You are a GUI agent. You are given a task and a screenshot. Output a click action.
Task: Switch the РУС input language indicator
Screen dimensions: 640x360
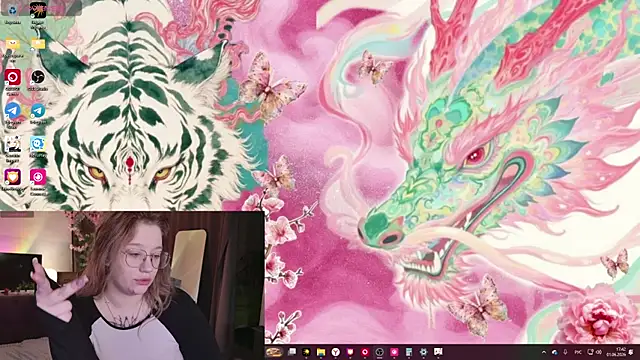pyautogui.click(x=578, y=352)
